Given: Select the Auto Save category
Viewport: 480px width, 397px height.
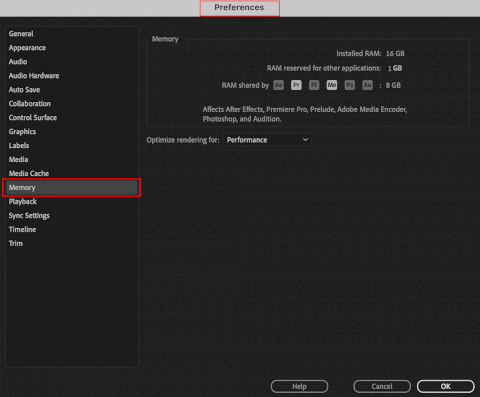Looking at the screenshot, I should pyautogui.click(x=24, y=90).
